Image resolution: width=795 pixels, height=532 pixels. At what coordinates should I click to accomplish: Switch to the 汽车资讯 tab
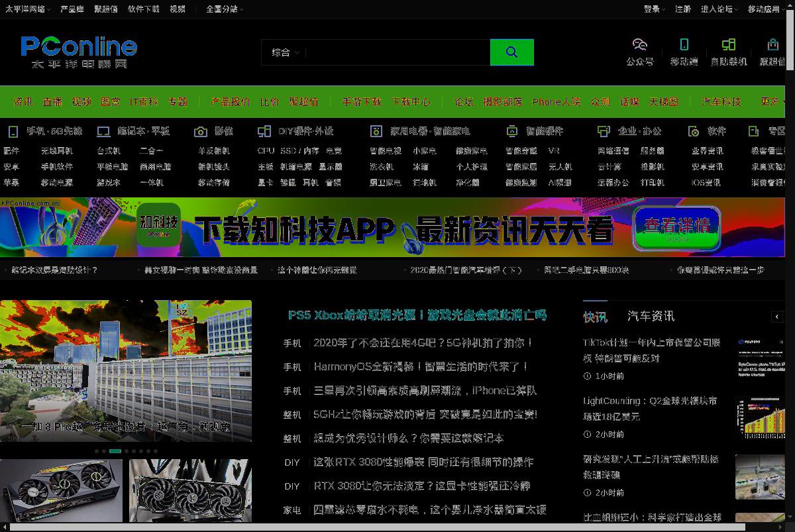(x=651, y=317)
